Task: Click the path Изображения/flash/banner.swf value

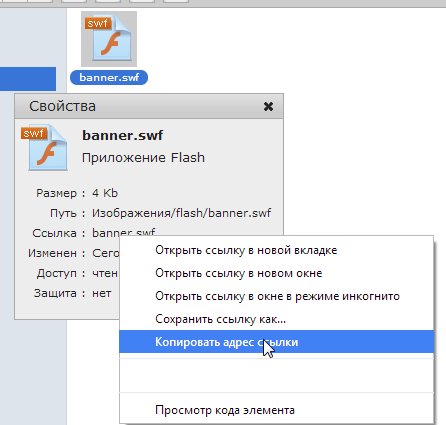Action: tap(182, 213)
